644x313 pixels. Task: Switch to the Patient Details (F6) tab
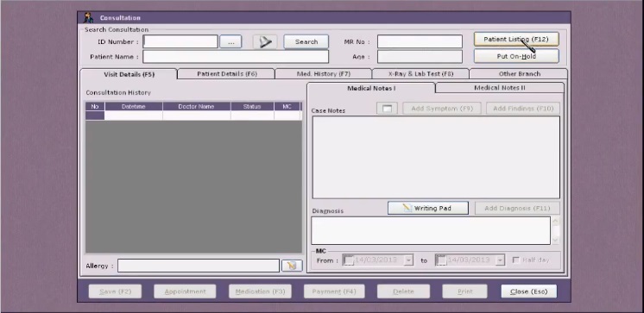(x=227, y=74)
